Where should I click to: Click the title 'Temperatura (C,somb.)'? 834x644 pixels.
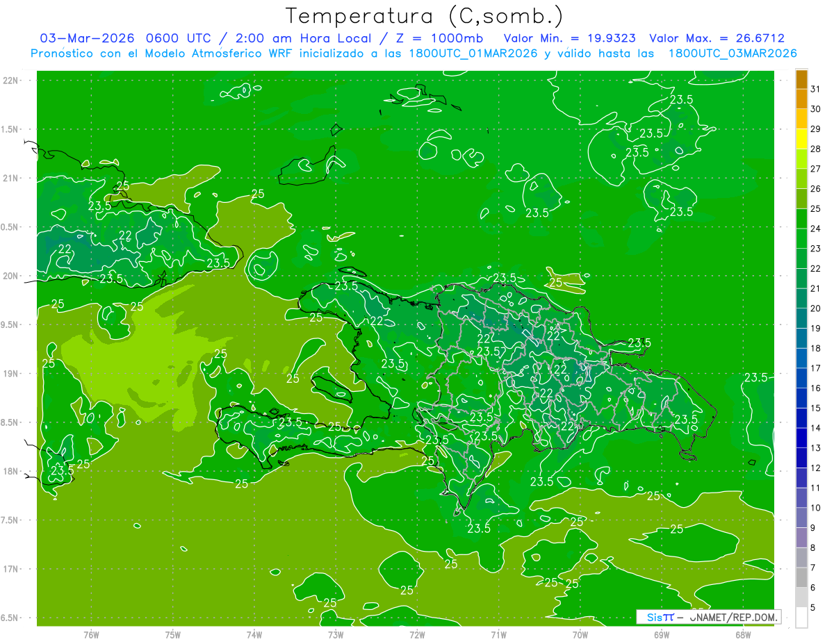tap(425, 16)
